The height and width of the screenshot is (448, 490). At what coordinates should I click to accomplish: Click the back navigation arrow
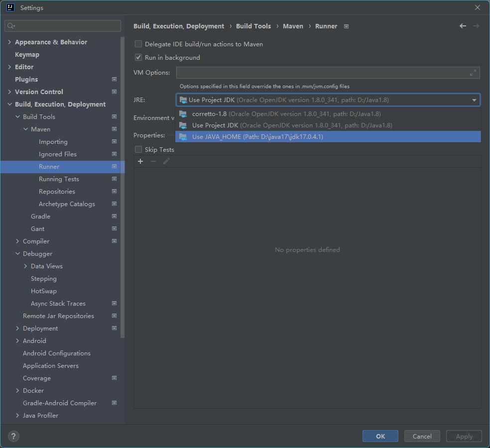pos(463,26)
